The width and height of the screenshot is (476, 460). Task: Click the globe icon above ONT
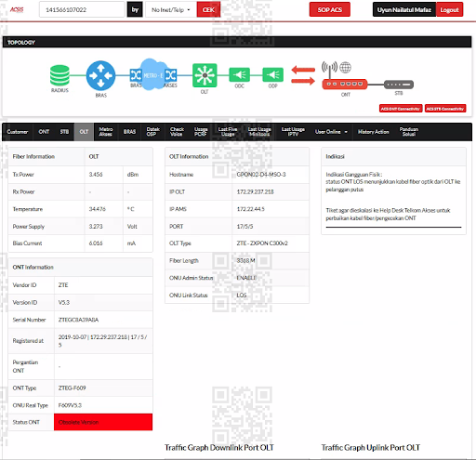345,67
